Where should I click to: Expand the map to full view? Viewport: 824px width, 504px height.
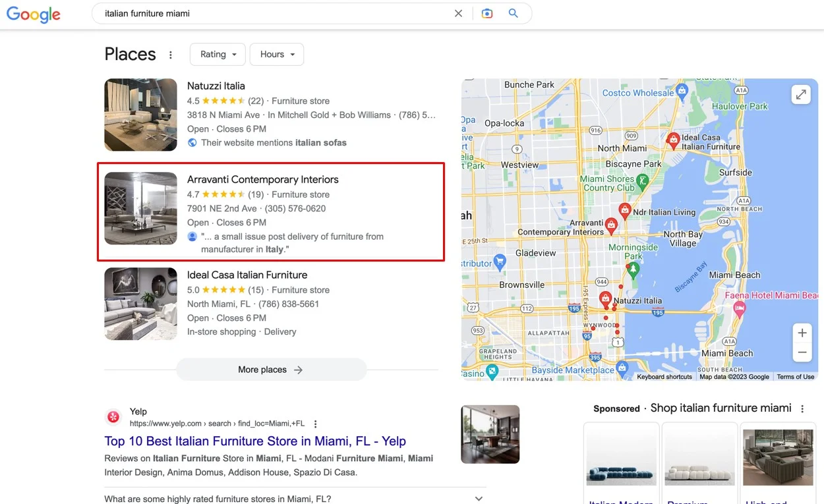point(801,95)
